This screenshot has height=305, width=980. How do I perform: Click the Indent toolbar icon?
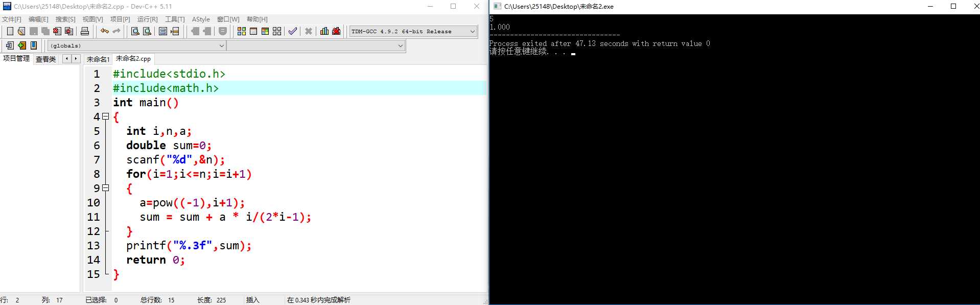pos(207,31)
